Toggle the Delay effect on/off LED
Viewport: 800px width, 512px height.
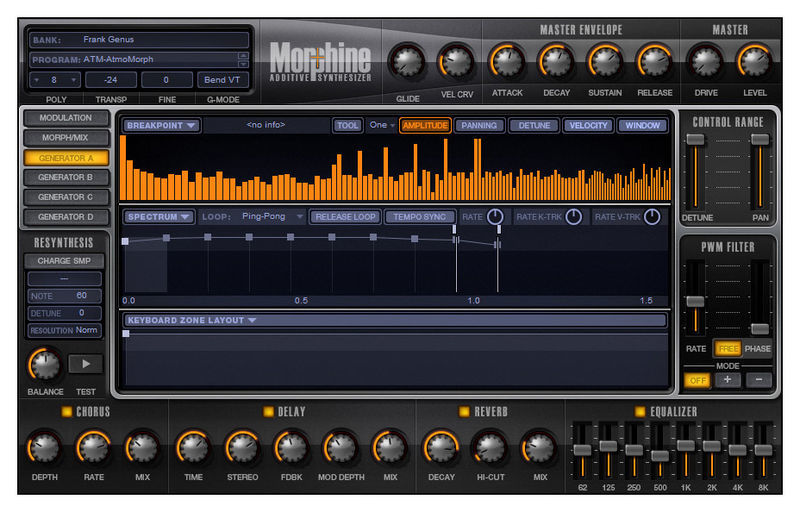268,412
